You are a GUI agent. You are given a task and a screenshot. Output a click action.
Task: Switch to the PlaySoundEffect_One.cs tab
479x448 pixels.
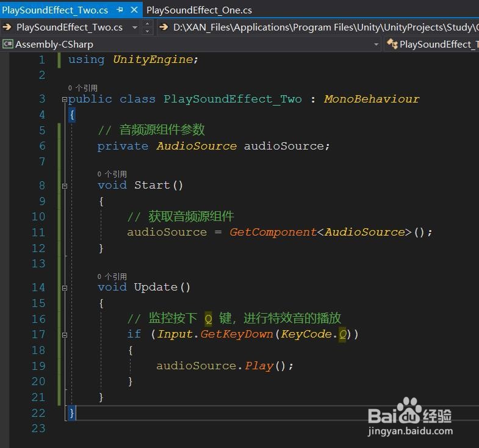click(199, 10)
